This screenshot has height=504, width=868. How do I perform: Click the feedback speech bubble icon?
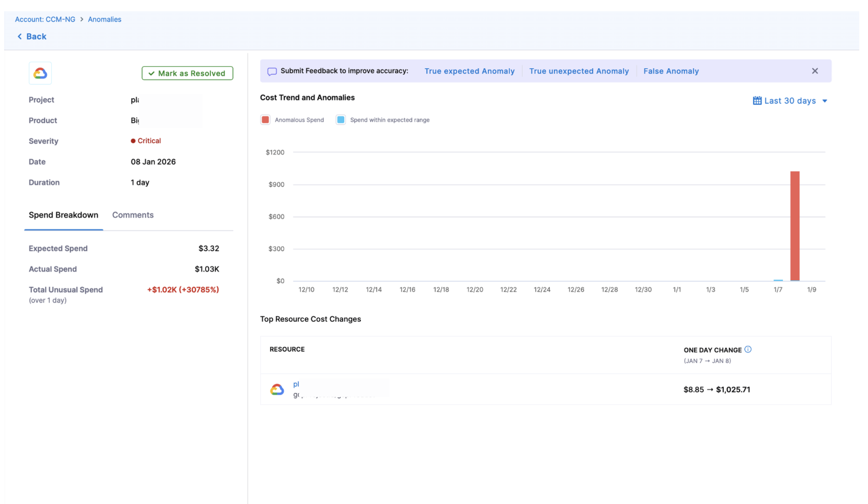[x=272, y=71]
